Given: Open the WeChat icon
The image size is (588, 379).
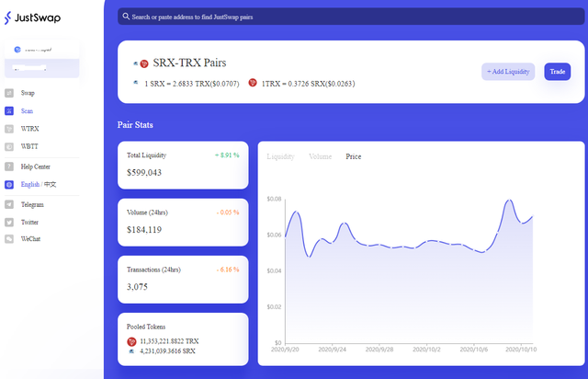Looking at the screenshot, I should [9, 239].
